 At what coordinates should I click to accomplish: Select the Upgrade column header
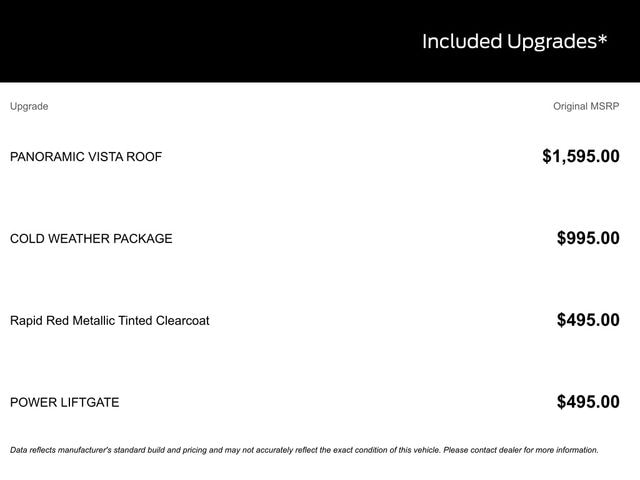click(x=29, y=106)
